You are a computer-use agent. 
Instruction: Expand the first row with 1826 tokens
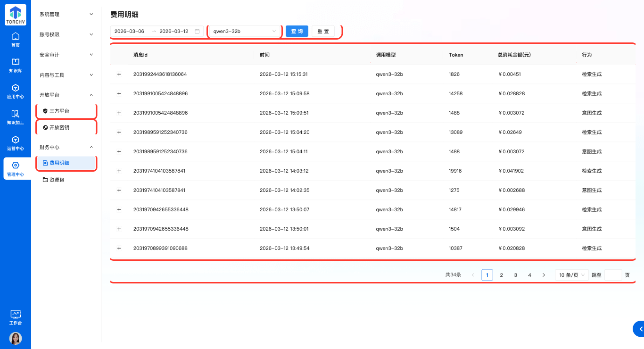(x=119, y=75)
